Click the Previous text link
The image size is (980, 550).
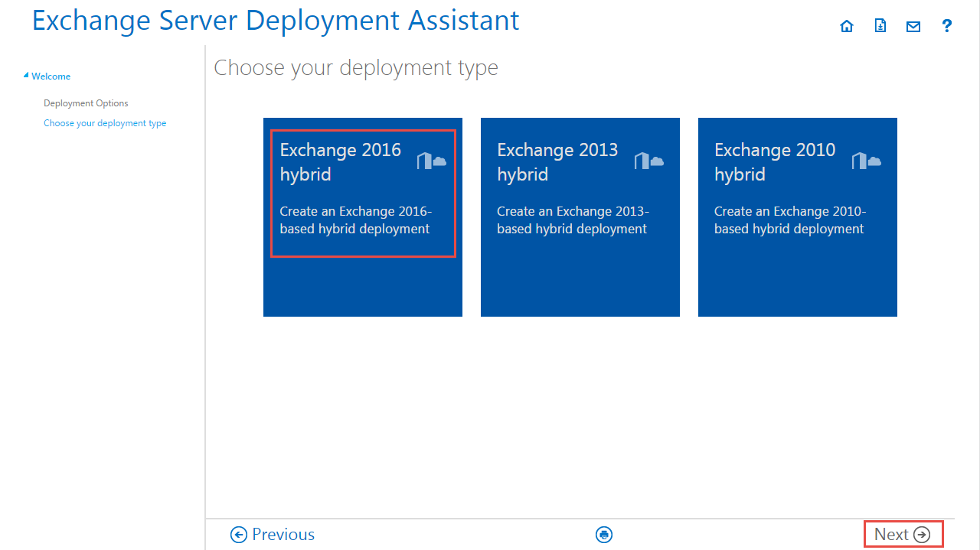click(283, 535)
